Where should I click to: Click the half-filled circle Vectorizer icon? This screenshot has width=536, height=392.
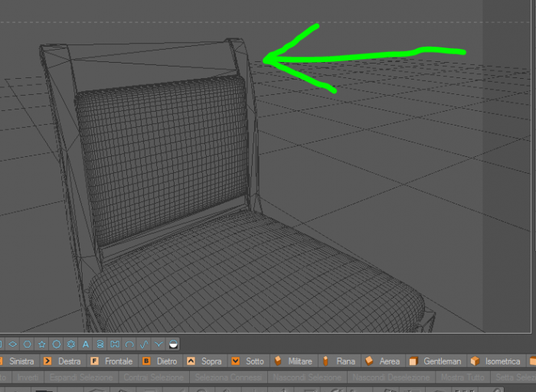click(x=173, y=345)
